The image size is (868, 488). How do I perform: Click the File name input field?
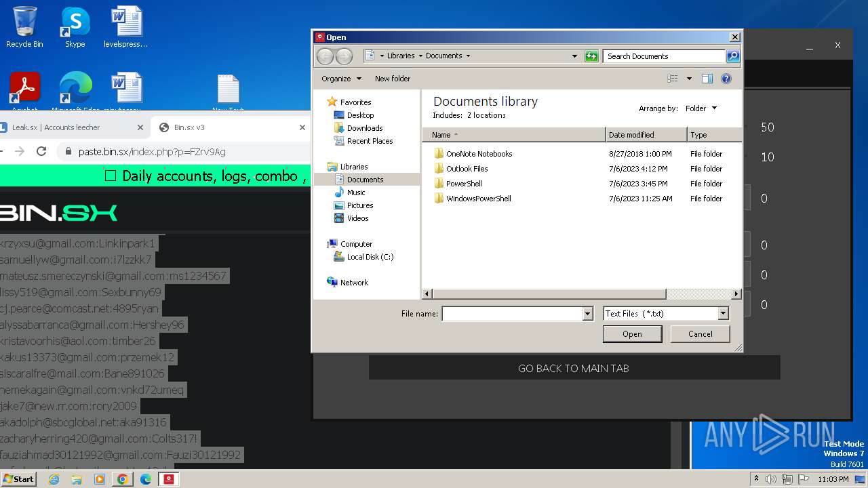[x=512, y=314]
